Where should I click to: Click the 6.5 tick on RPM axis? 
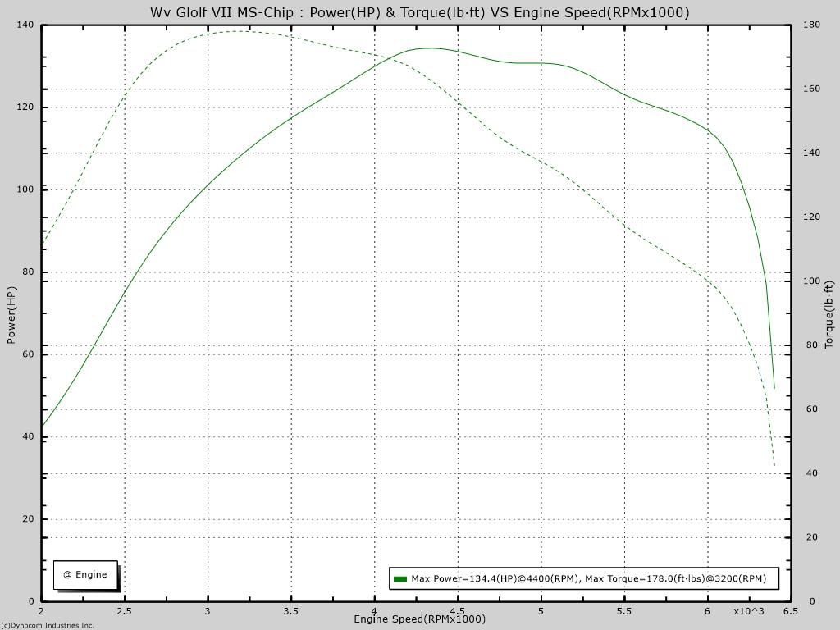click(x=790, y=611)
